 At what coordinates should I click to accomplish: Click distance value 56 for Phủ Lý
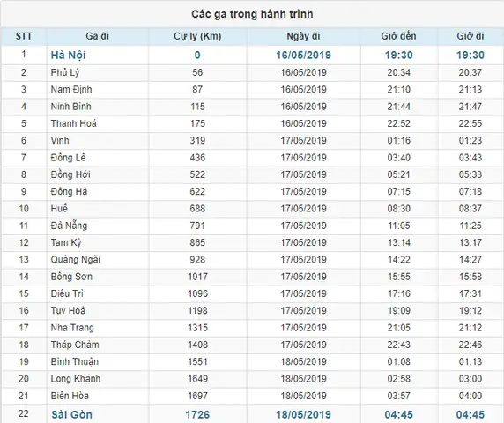197,72
